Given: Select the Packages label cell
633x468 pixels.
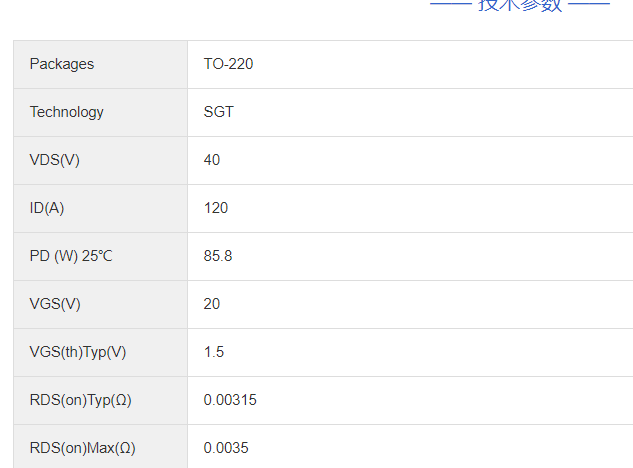Looking at the screenshot, I should click(62, 64).
